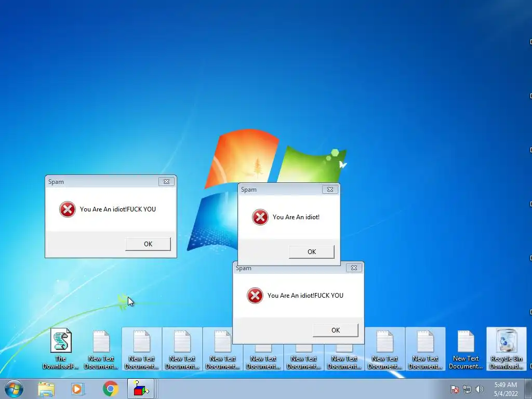Image resolution: width=532 pixels, height=399 pixels.
Task: Open the volume speaker tray icon
Action: tap(480, 389)
